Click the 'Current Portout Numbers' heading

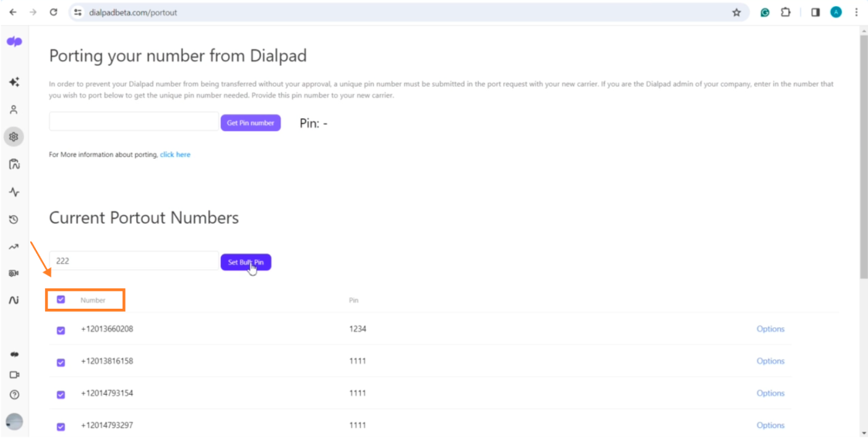coord(144,218)
